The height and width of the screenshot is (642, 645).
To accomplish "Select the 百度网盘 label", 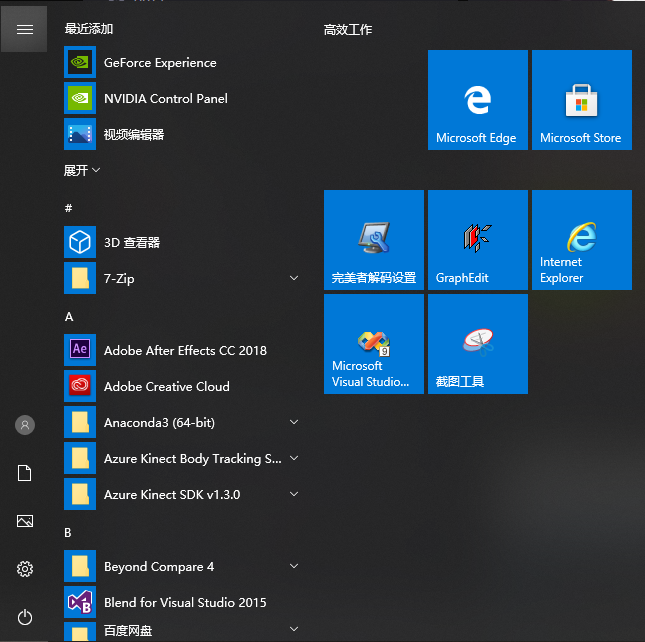I will 128,630.
